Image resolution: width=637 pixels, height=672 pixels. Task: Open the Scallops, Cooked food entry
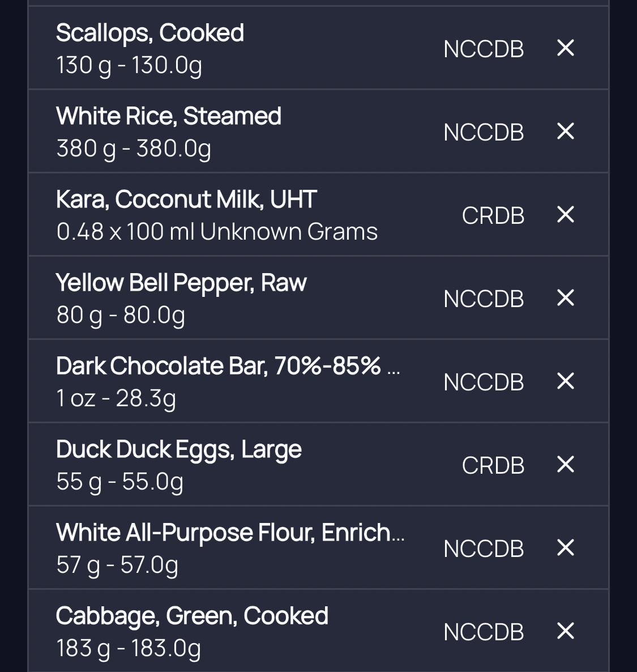[318, 48]
